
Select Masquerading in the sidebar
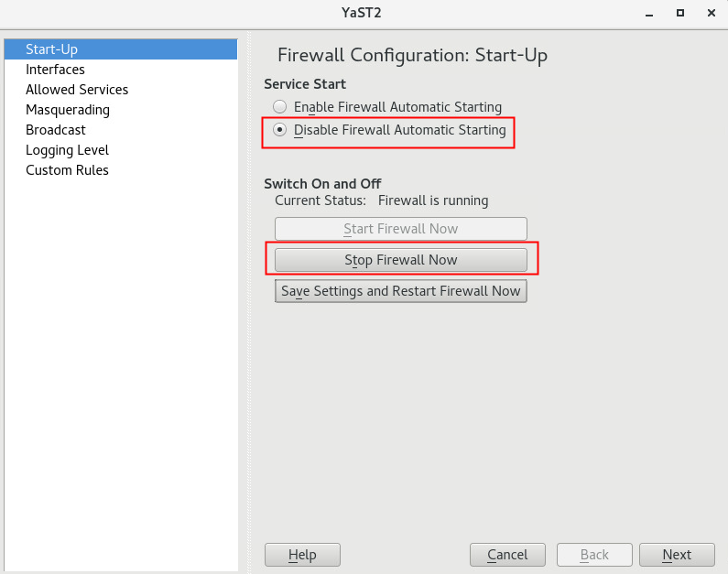[68, 110]
